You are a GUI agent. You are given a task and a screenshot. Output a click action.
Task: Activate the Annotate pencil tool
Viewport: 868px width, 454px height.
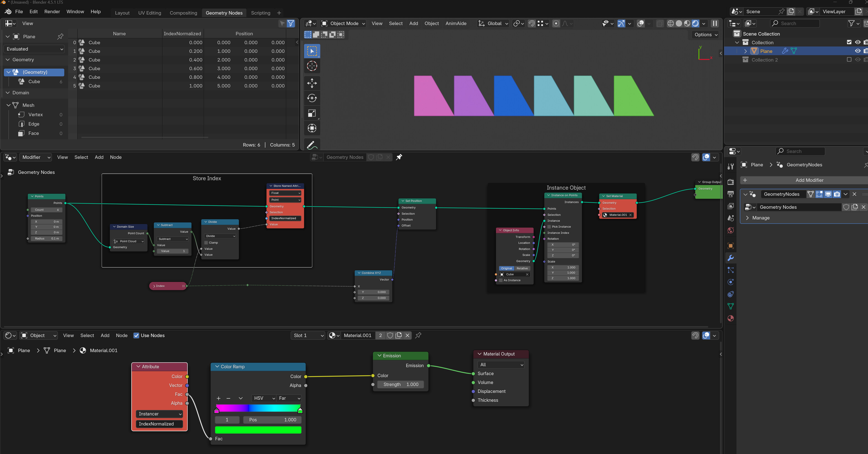pyautogui.click(x=312, y=145)
